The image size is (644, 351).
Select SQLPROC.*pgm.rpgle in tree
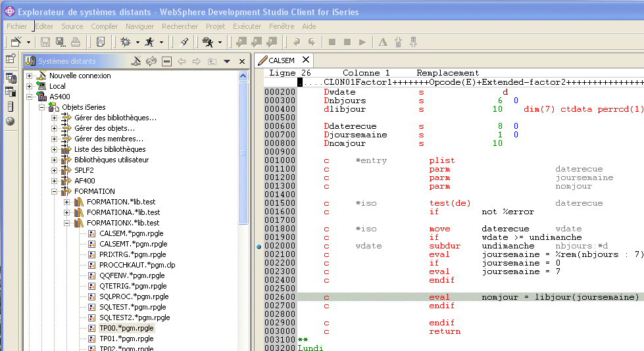(x=134, y=296)
